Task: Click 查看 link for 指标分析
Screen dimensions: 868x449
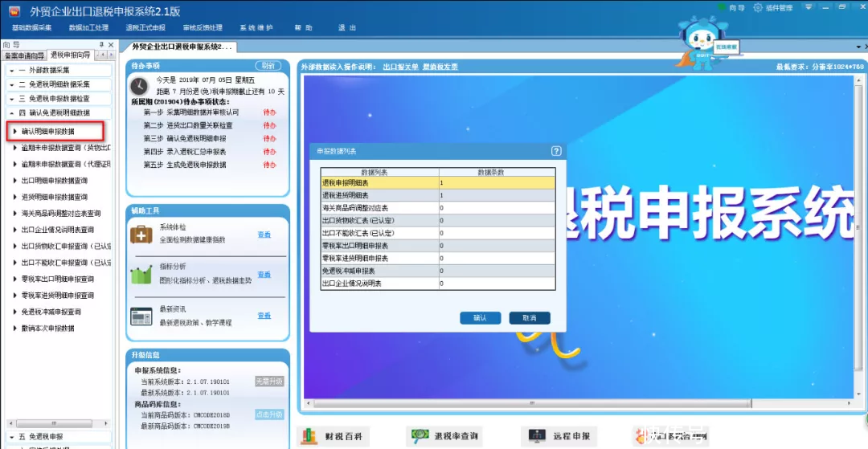Action: click(x=264, y=275)
